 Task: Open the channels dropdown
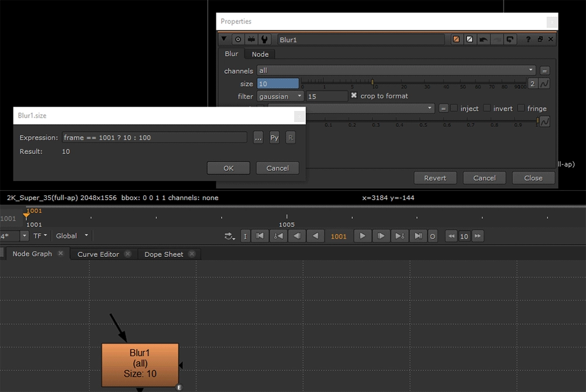397,70
